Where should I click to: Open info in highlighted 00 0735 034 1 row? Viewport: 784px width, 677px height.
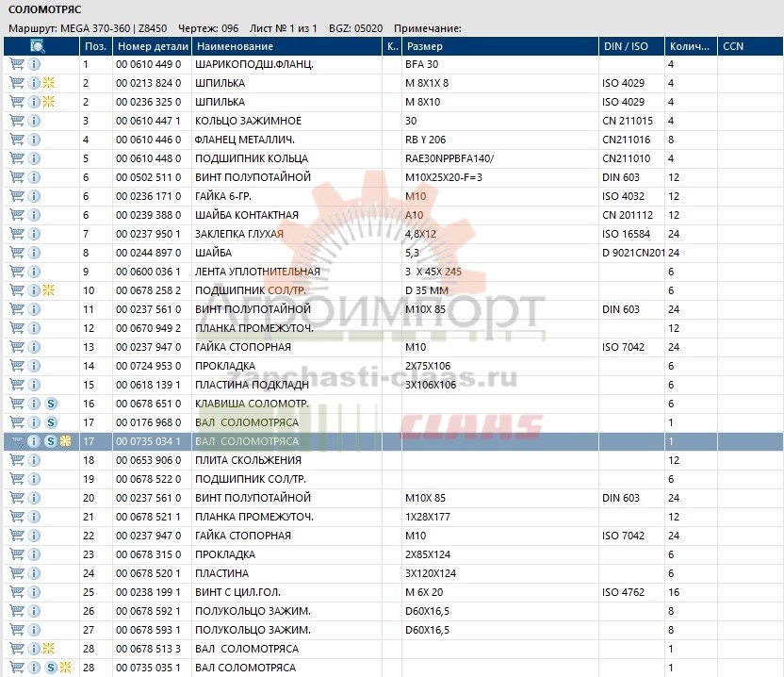(x=34, y=441)
